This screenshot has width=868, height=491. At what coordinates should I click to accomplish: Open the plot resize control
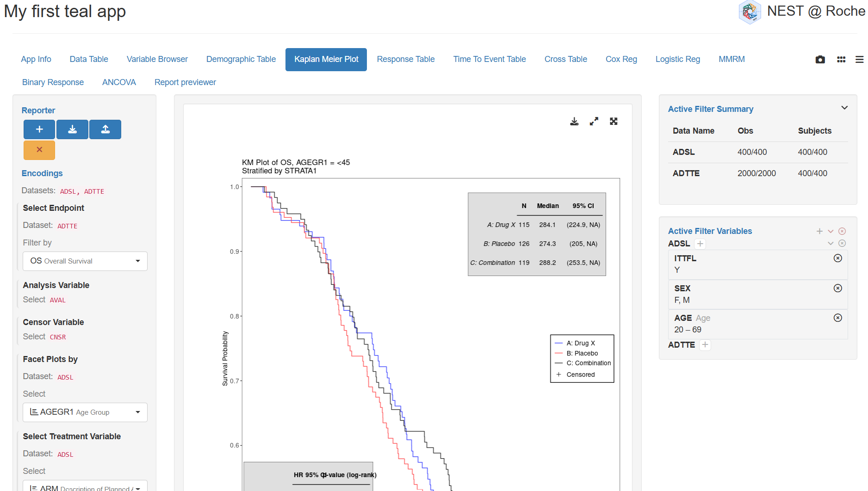click(594, 121)
